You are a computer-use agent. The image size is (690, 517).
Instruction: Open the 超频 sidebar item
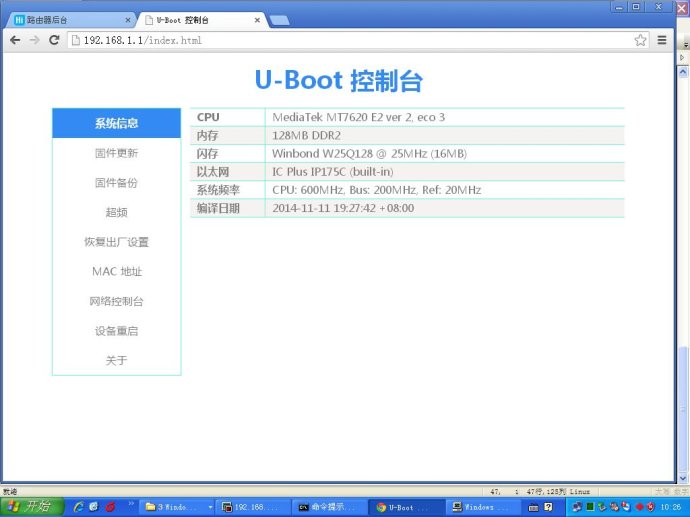(x=117, y=212)
